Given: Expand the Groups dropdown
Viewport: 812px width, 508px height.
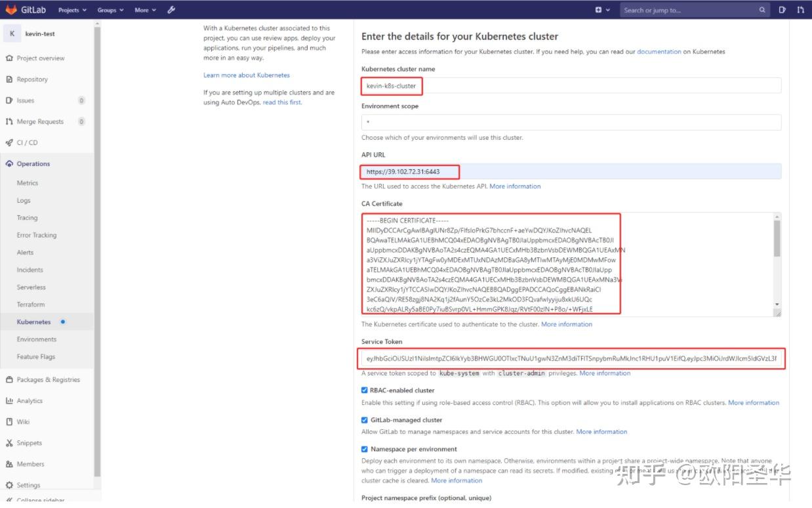Looking at the screenshot, I should pyautogui.click(x=110, y=10).
